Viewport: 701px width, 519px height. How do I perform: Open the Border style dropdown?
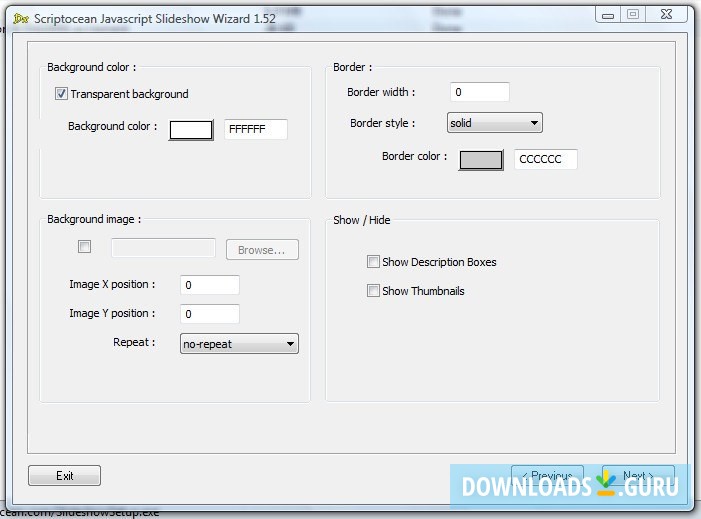pyautogui.click(x=494, y=122)
